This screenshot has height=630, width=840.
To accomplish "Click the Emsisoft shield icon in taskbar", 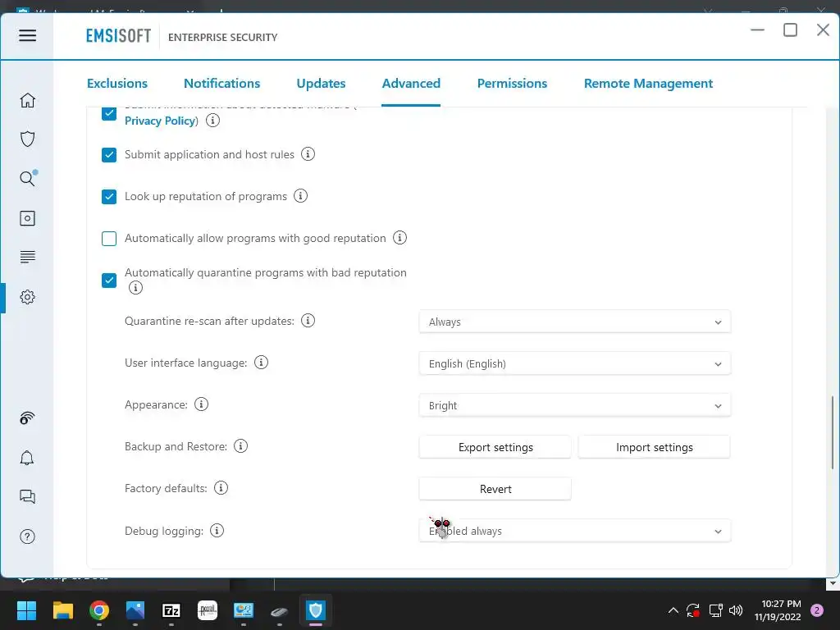I will [316, 610].
